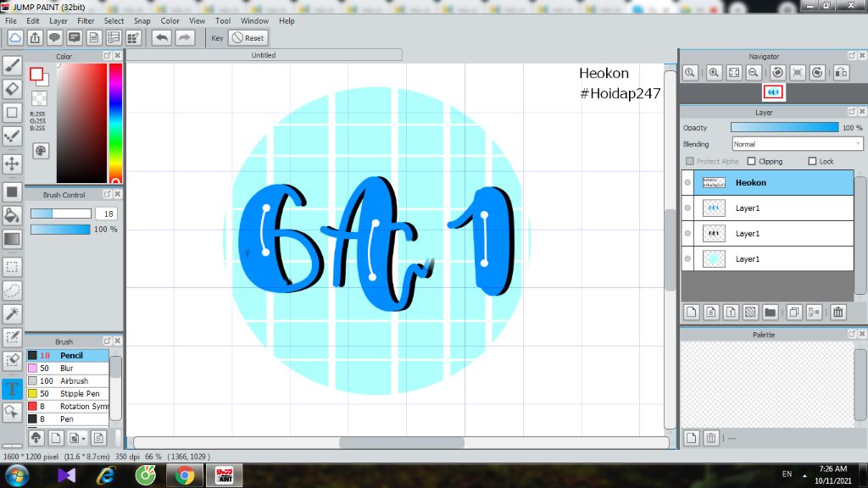
Task: Open Internet Explorer from taskbar
Action: [106, 476]
